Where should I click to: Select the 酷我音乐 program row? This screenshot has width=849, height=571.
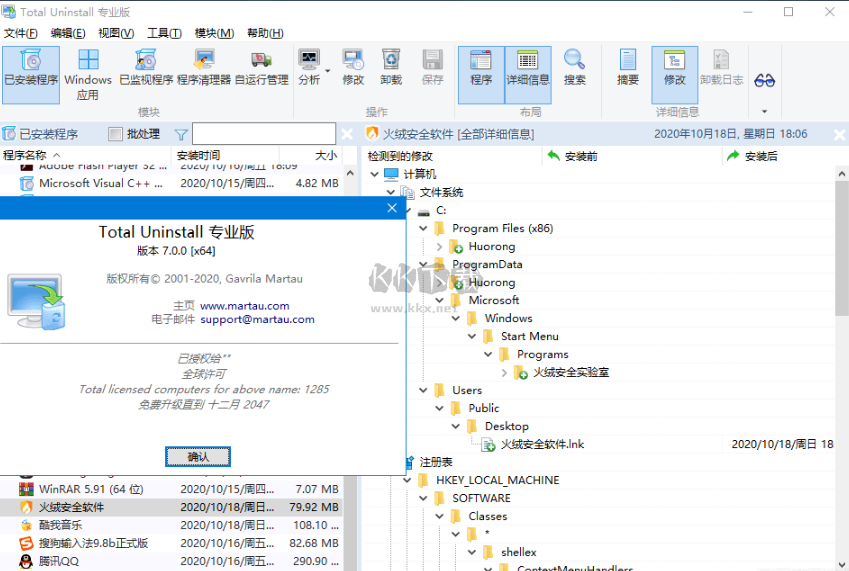171,525
